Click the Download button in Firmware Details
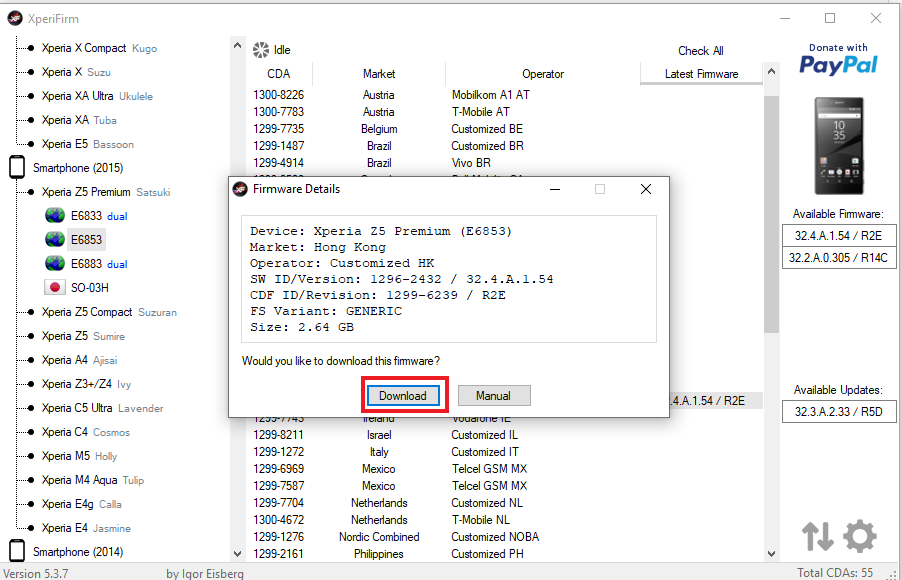The height and width of the screenshot is (580, 902). pyautogui.click(x=403, y=395)
